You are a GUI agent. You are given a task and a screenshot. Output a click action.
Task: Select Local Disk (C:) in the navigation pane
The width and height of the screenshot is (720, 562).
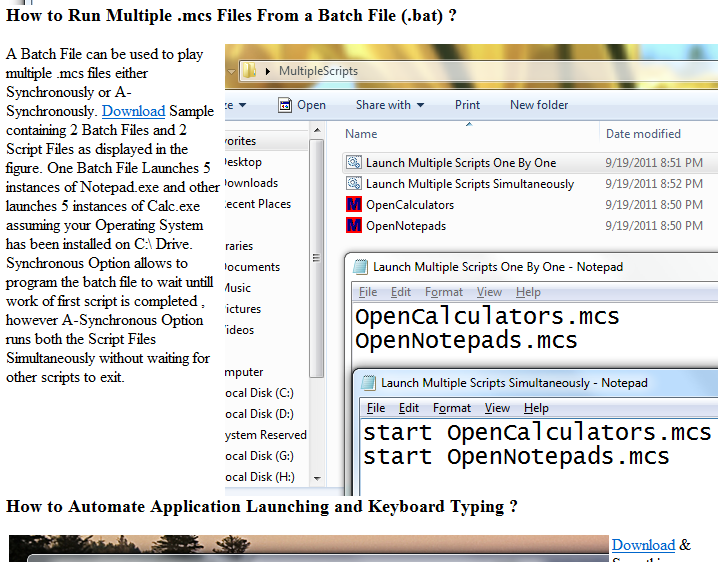click(259, 393)
